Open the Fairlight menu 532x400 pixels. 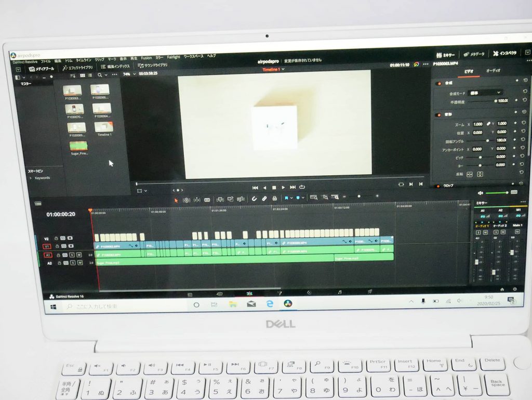point(174,57)
